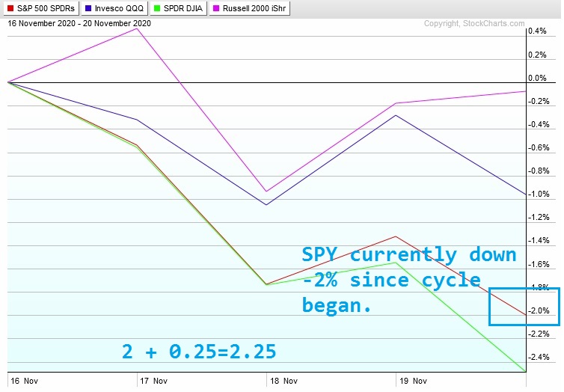Click the -2.0% axis label

pyautogui.click(x=539, y=310)
